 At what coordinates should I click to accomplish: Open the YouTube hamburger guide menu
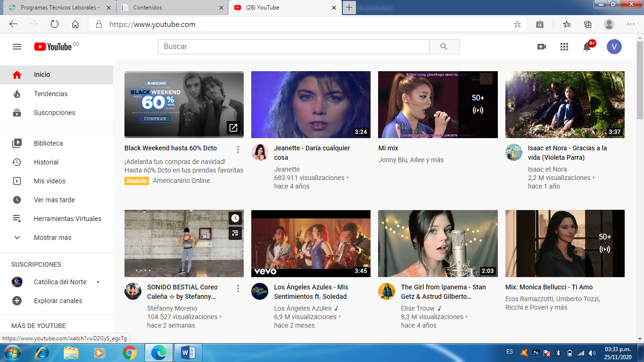click(17, 47)
